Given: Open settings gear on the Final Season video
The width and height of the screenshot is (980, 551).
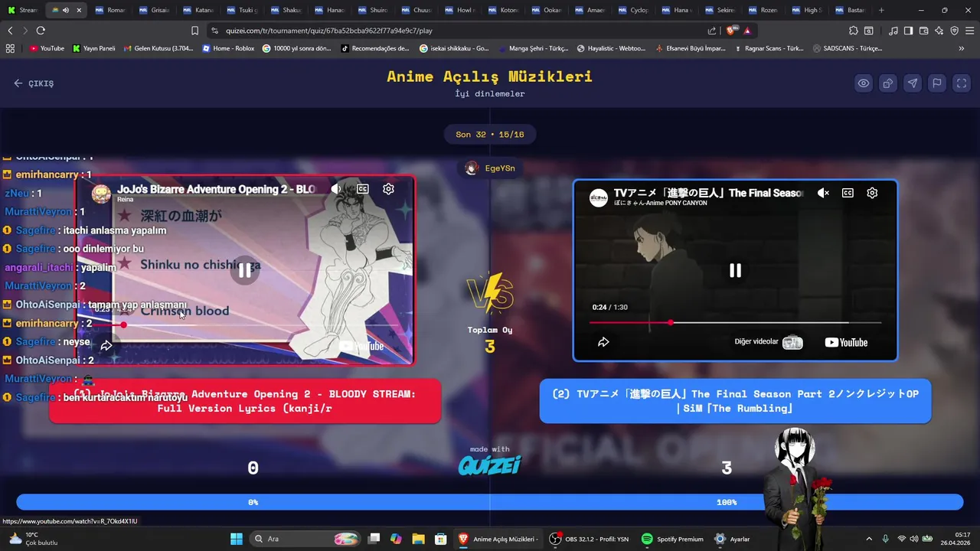Looking at the screenshot, I should (x=872, y=193).
